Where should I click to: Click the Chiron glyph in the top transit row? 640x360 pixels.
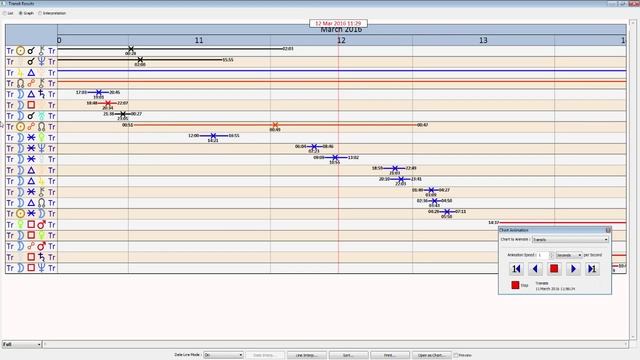pos(41,51)
